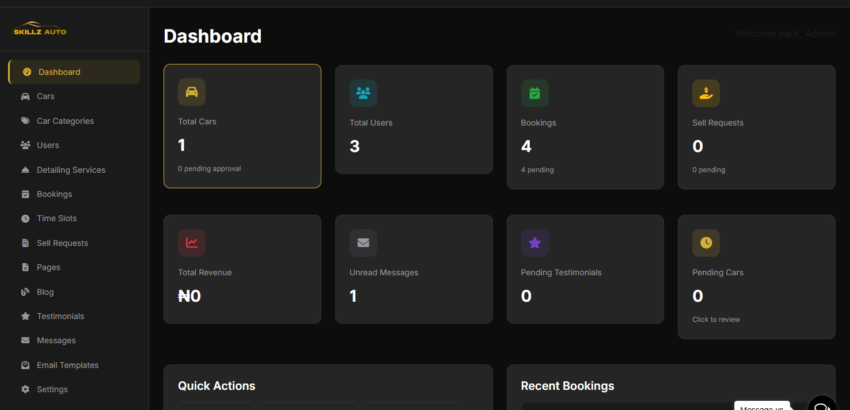The width and height of the screenshot is (850, 410).
Task: Click the '0 pending' text under Sell Requests
Action: pos(709,170)
